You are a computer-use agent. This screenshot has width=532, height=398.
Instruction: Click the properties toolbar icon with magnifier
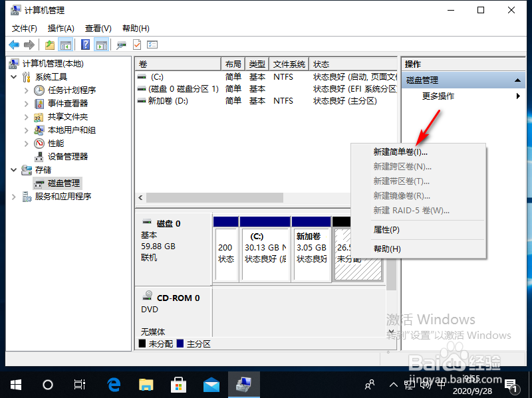point(121,45)
